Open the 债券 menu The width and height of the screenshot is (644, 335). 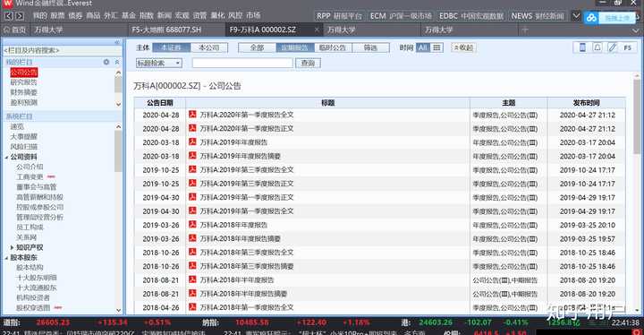coord(75,15)
